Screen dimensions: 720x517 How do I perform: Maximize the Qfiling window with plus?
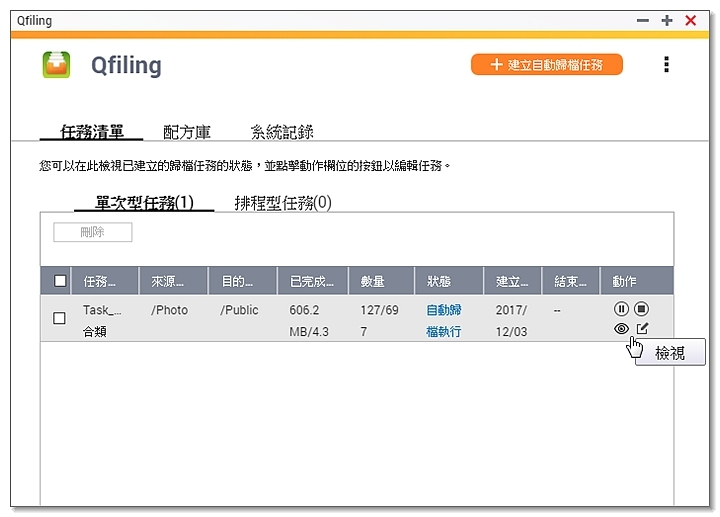(x=667, y=21)
